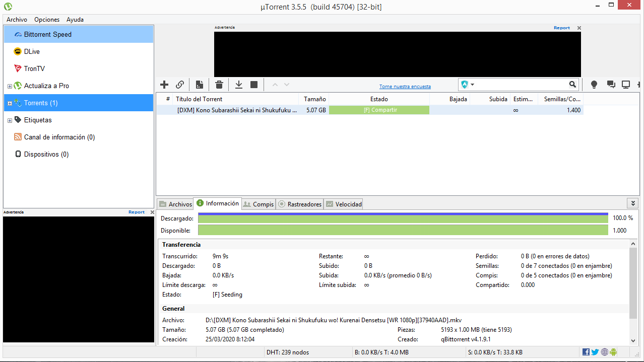Open TronTV in sidebar
This screenshot has width=644, height=362.
click(x=78, y=68)
